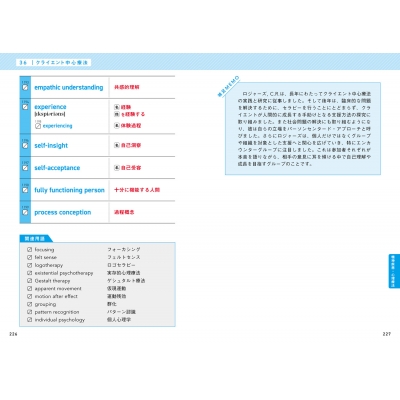Click page number 227
Image resolution: width=400 pixels, height=400 pixels.
pyautogui.click(x=386, y=334)
